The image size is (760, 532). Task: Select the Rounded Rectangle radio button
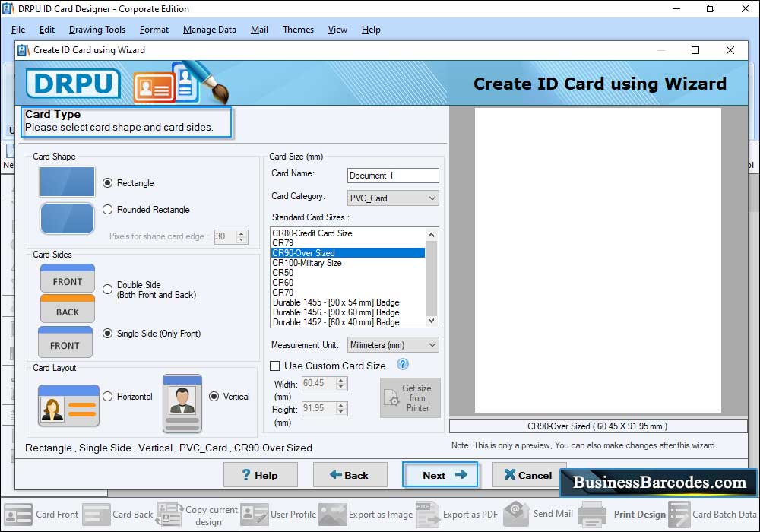coord(108,209)
